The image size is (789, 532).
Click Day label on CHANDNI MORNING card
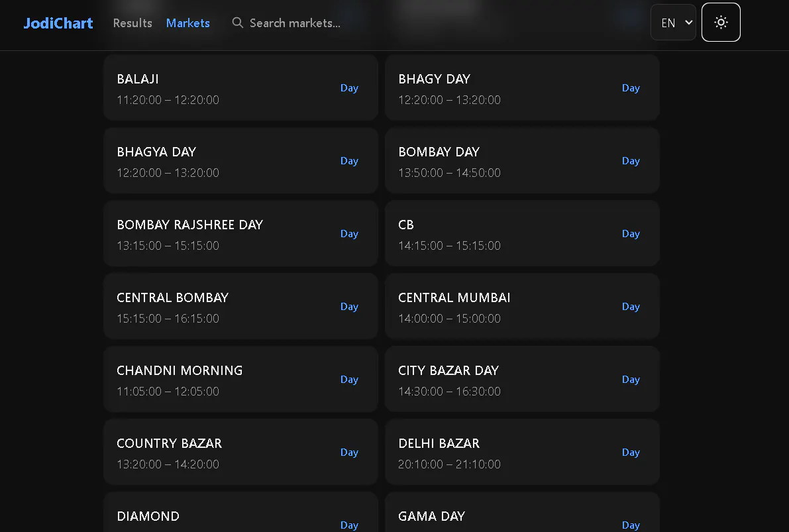[349, 380]
